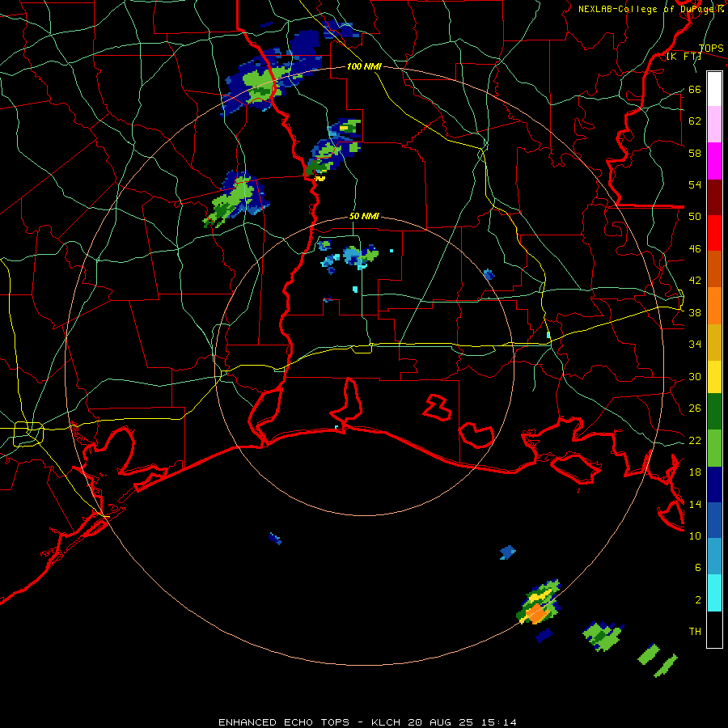728x728 pixels.
Task: Click the black TH legend swatch
Action: pyautogui.click(x=714, y=629)
